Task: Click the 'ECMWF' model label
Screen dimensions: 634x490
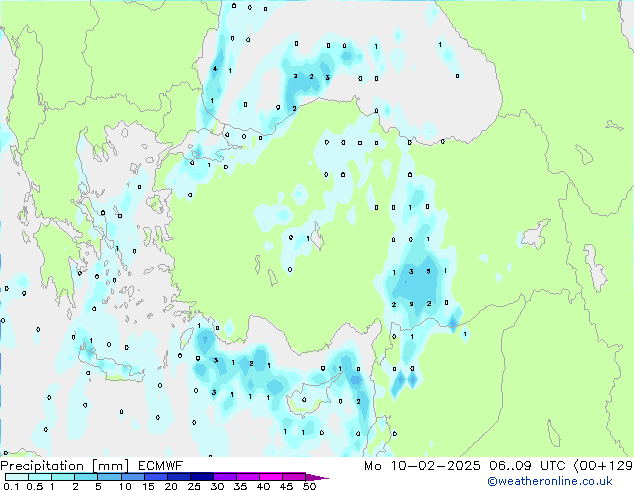Action: click(161, 466)
